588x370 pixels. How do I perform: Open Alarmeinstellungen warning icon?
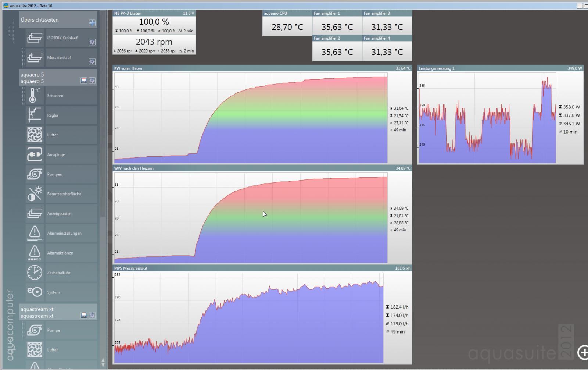[x=35, y=233]
